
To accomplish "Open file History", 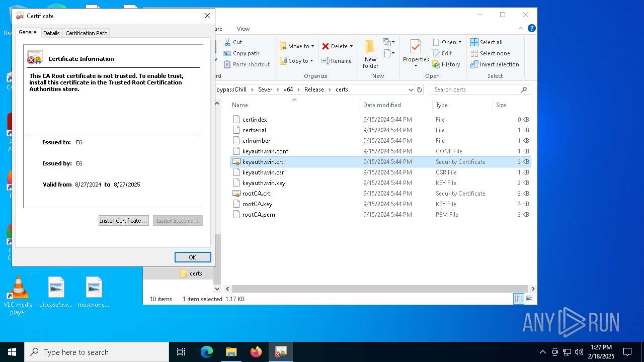I will coord(446,64).
